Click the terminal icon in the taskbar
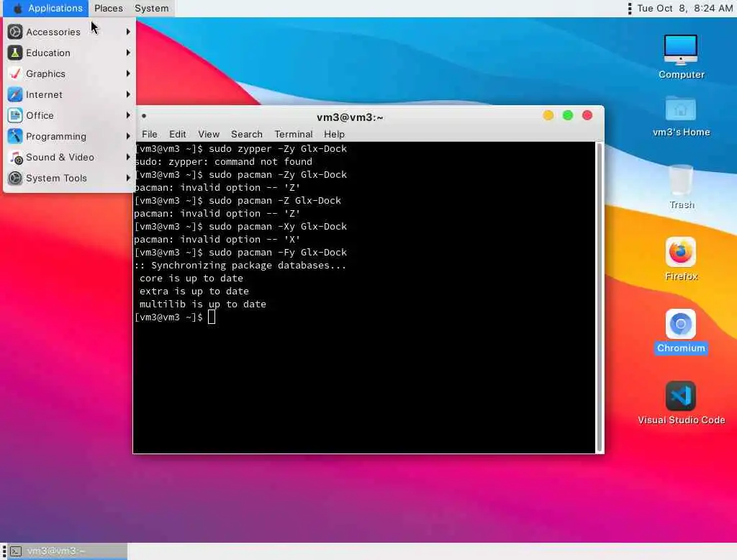 pos(16,551)
